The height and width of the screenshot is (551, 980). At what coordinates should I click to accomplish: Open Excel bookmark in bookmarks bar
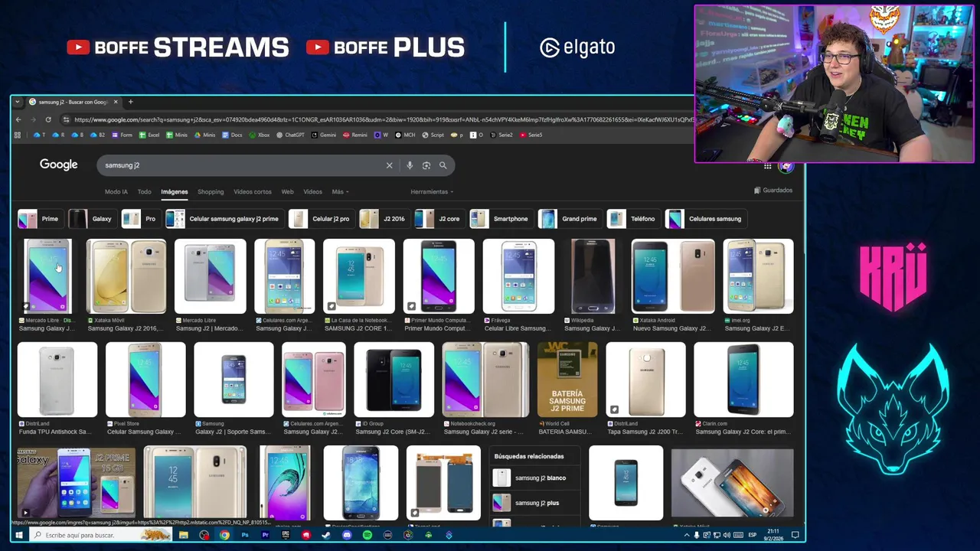[x=149, y=135]
